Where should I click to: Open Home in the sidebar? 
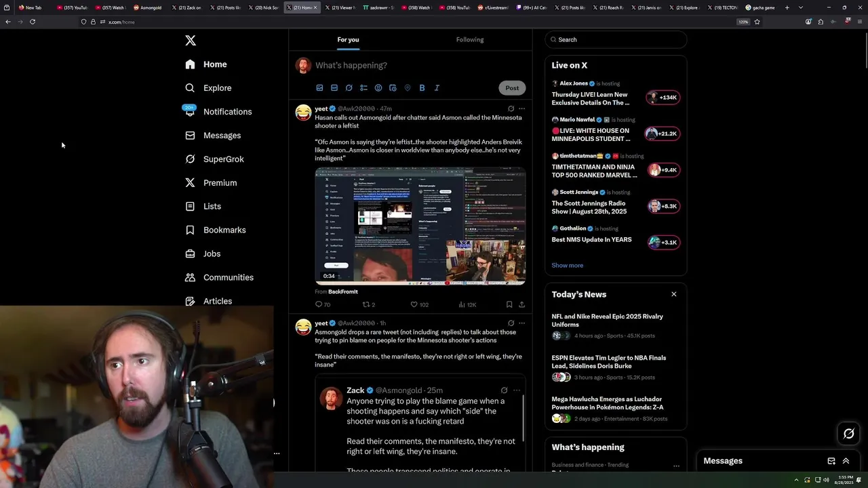(206, 64)
